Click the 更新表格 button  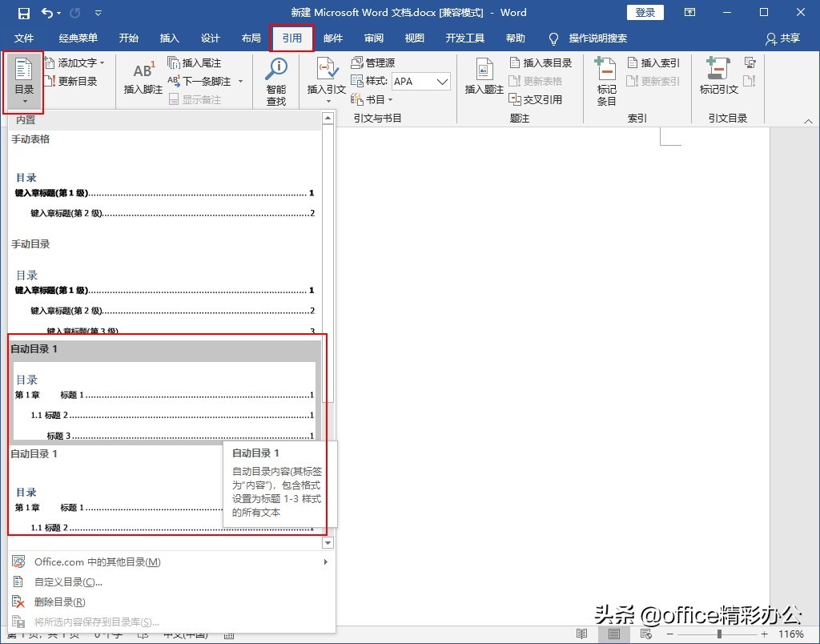536,81
